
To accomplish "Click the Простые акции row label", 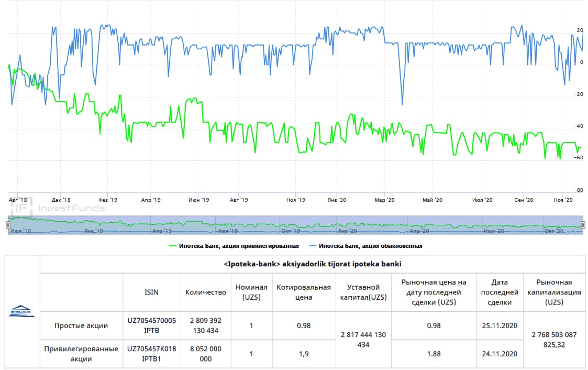I will tap(81, 325).
